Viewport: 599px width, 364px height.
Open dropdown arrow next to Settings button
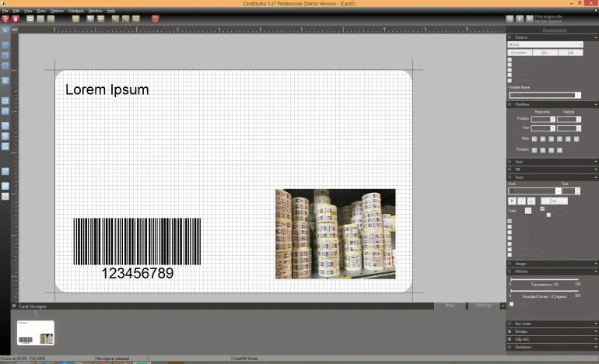point(503,306)
